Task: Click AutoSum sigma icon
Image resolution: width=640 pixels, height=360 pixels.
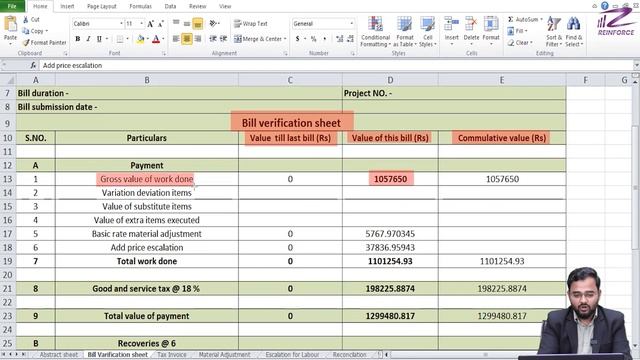Action: tap(511, 19)
